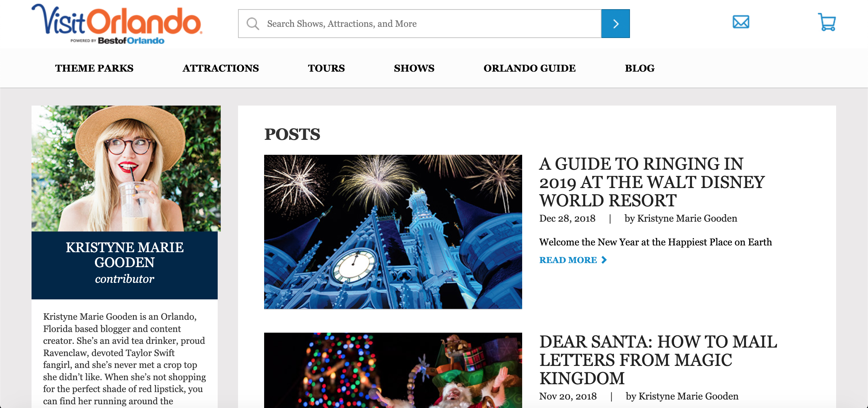Click the email envelope icon
Screen dimensions: 868x408
pyautogui.click(x=741, y=22)
